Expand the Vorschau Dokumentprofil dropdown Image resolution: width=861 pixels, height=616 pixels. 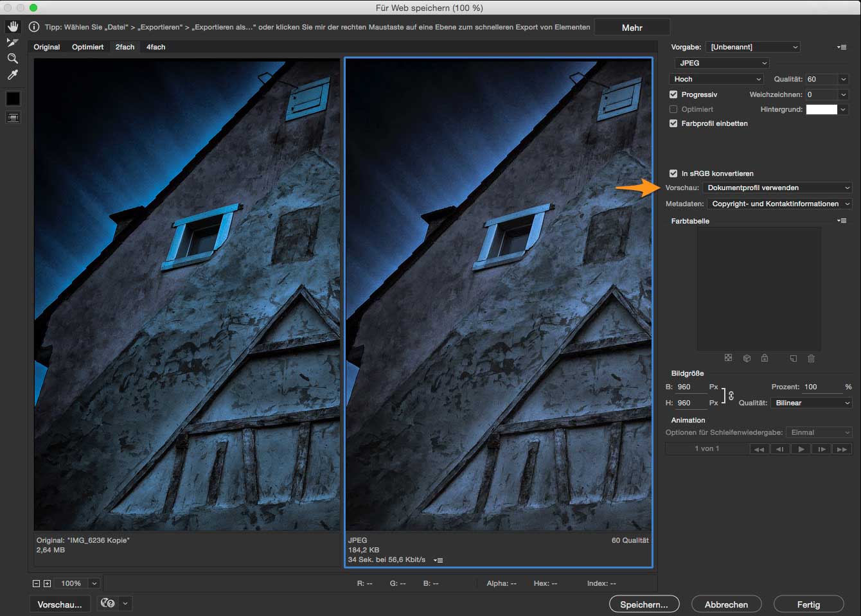[x=777, y=188]
